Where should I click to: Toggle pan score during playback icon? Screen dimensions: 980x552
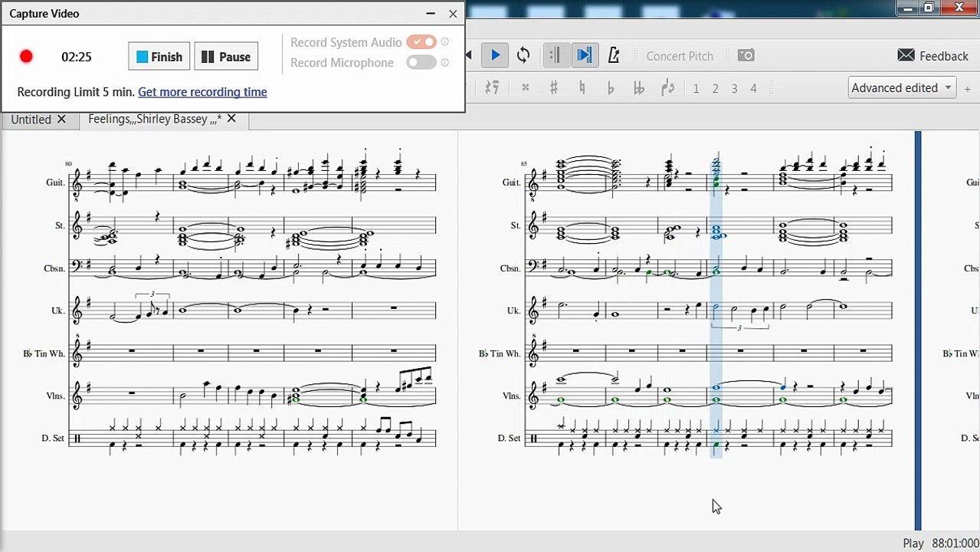[584, 55]
